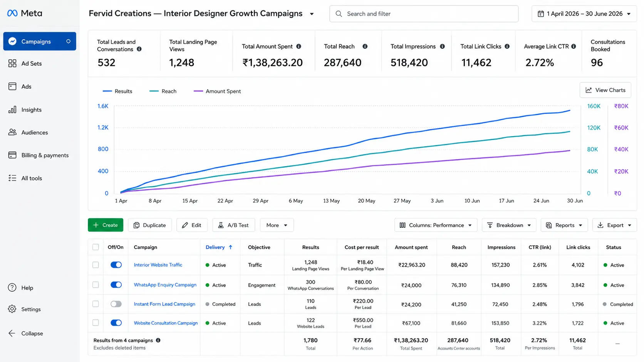The width and height of the screenshot is (644, 362).
Task: Click the Search and filter field
Action: coord(424,14)
